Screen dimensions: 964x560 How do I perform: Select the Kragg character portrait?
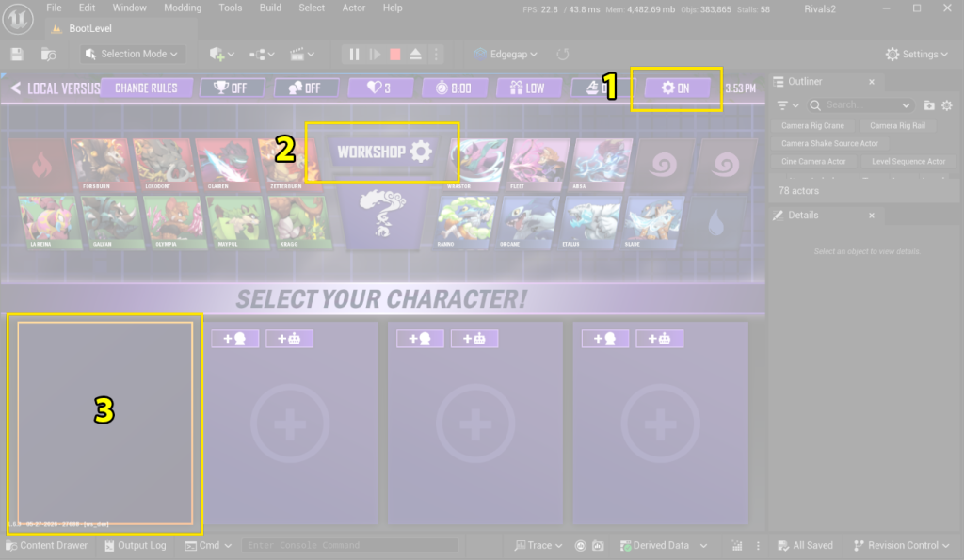tap(300, 222)
